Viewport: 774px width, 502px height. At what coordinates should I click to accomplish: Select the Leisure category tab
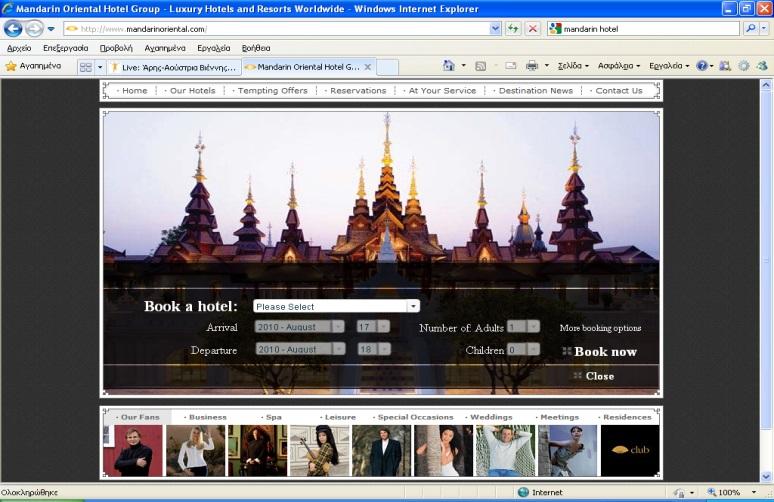pyautogui.click(x=340, y=417)
